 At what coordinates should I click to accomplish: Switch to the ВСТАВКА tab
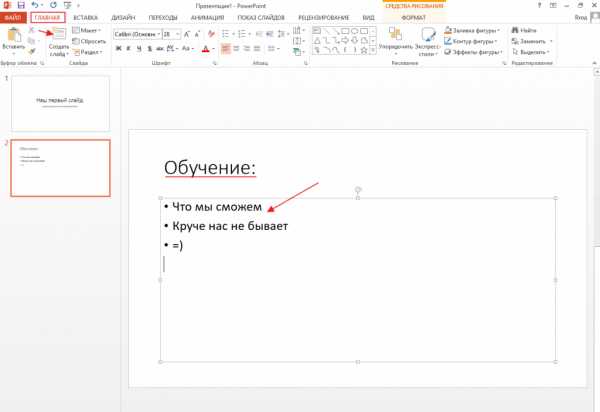click(x=86, y=18)
